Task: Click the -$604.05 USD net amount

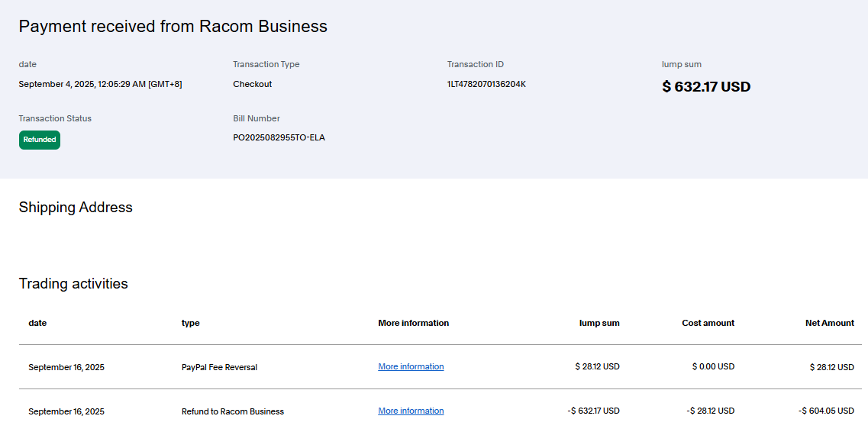Action: (x=826, y=411)
